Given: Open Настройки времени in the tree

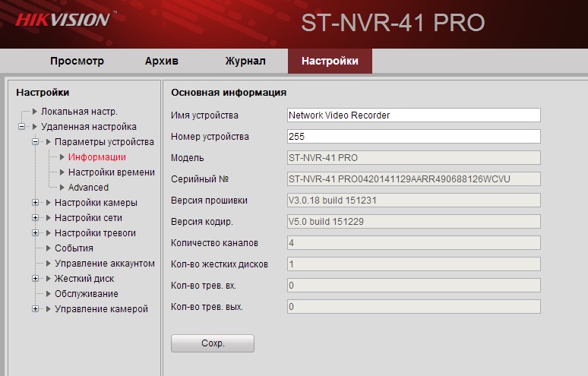Looking at the screenshot, I should click(x=112, y=172).
